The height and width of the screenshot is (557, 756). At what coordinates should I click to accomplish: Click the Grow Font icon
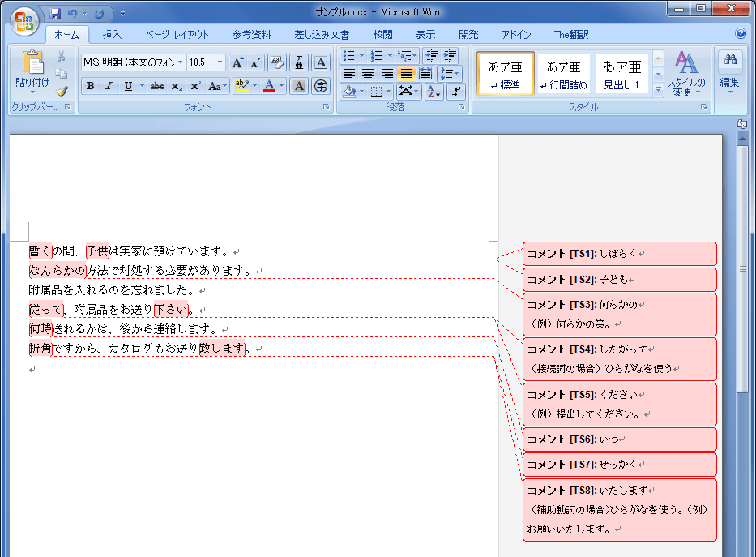coord(237,62)
